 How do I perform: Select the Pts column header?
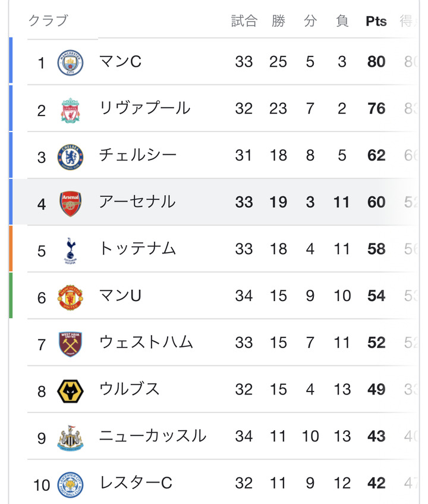click(376, 21)
